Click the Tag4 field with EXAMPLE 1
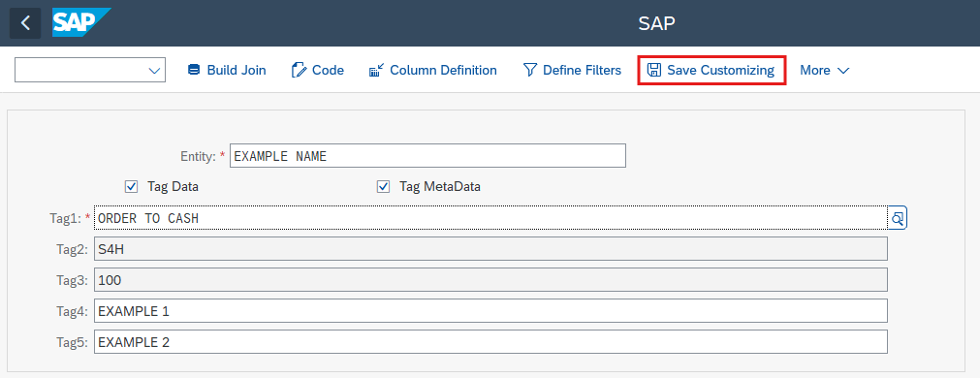The height and width of the screenshot is (378, 980). 490,310
